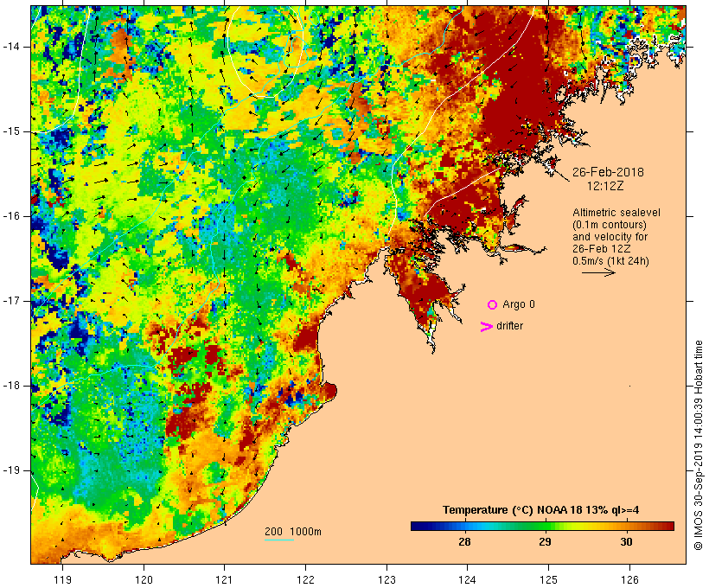Viewport: 709px width, 588px height.
Task: Click the '26-Feb-2018' date label
Action: (x=608, y=172)
